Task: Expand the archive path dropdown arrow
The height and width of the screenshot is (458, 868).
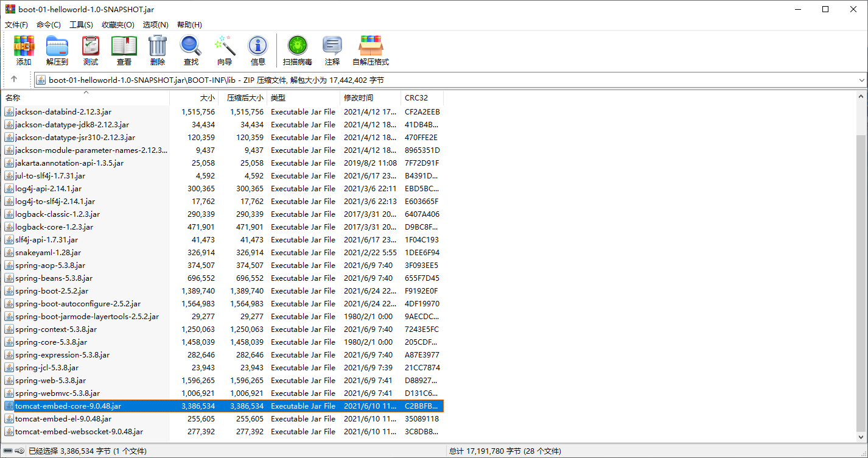Action: click(x=861, y=80)
